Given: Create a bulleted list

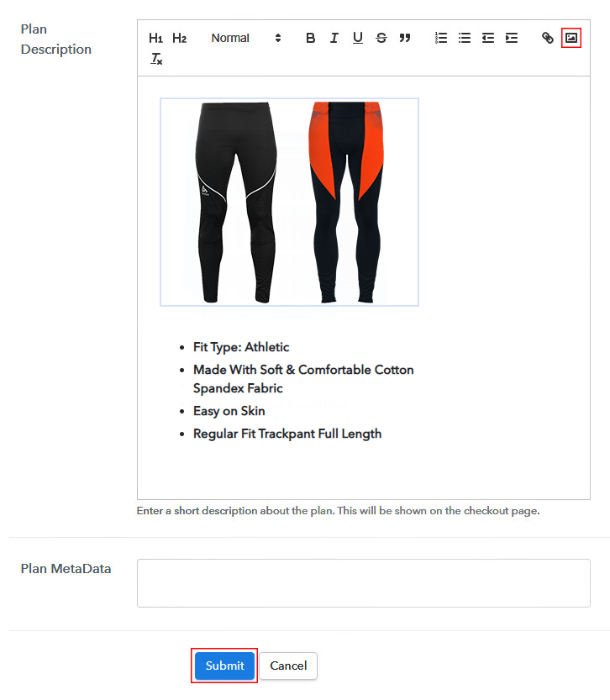Looking at the screenshot, I should (465, 39).
